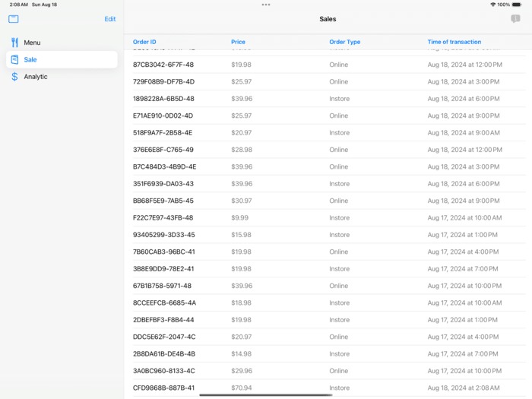The image size is (532, 399).
Task: Click Aug 18, 2024 at 9:00 AM
Action: click(464, 133)
